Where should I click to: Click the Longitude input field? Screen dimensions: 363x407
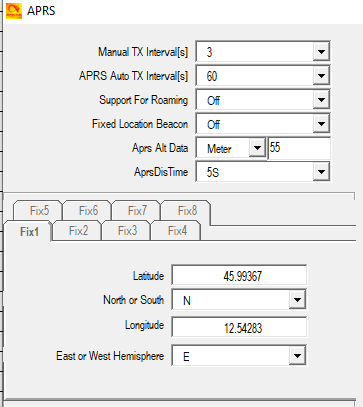239,327
